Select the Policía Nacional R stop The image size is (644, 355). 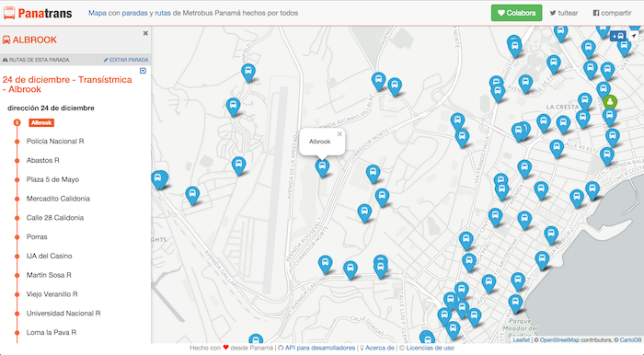[x=55, y=142]
